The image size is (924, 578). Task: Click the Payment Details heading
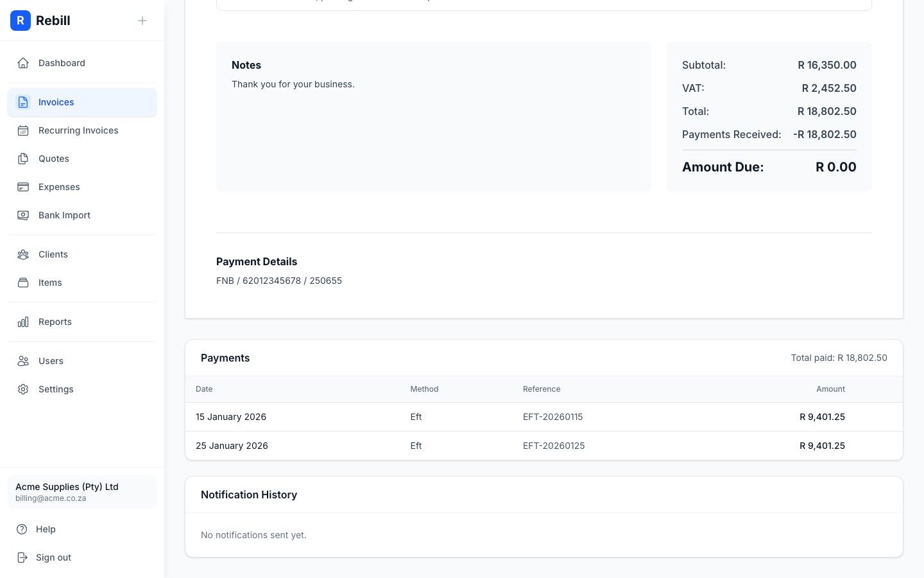[x=257, y=261]
